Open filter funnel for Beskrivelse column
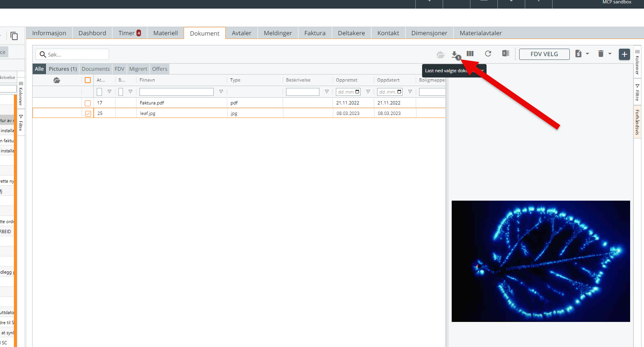The width and height of the screenshot is (644, 347). pos(327,92)
